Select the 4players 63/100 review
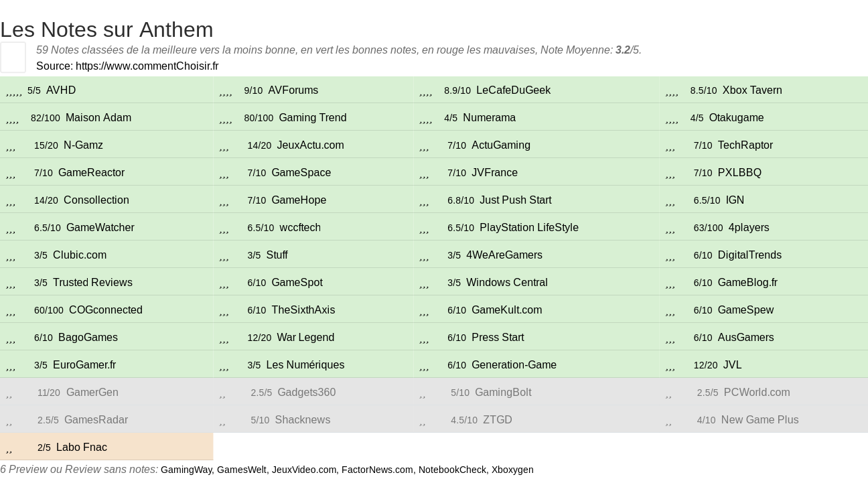 click(x=749, y=228)
